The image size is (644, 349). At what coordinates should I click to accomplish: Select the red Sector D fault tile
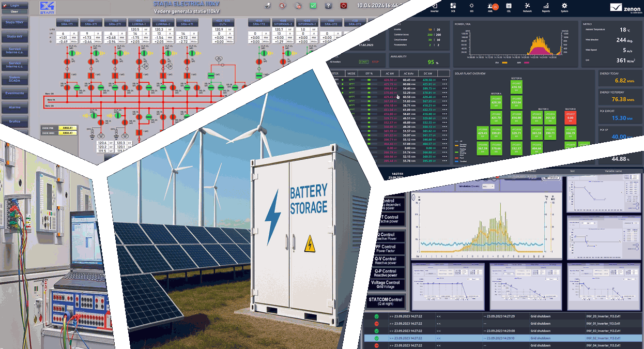click(x=570, y=118)
